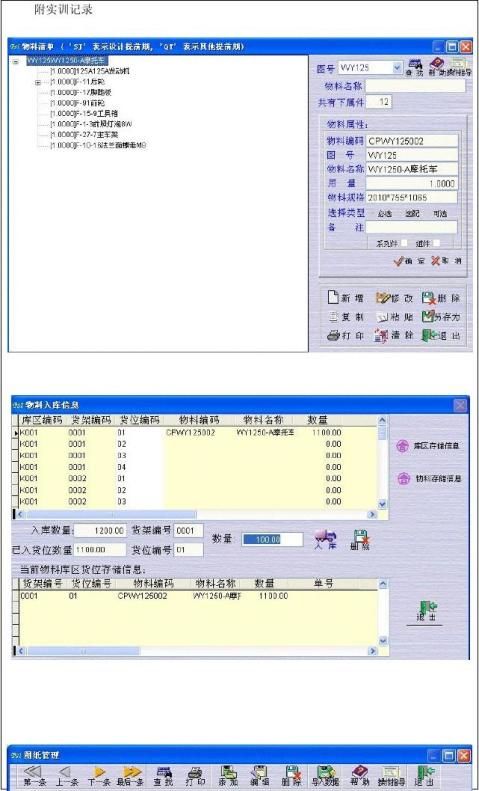Click the 修改 (modify) pencil icon
The width and height of the screenshot is (479, 791).
pos(384,298)
